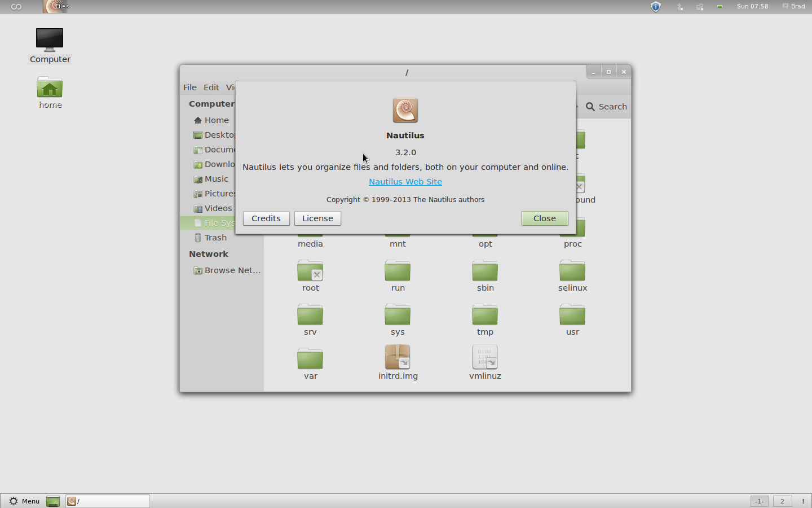Select Documents in the sidebar
The height and width of the screenshot is (508, 812).
[x=213, y=150]
